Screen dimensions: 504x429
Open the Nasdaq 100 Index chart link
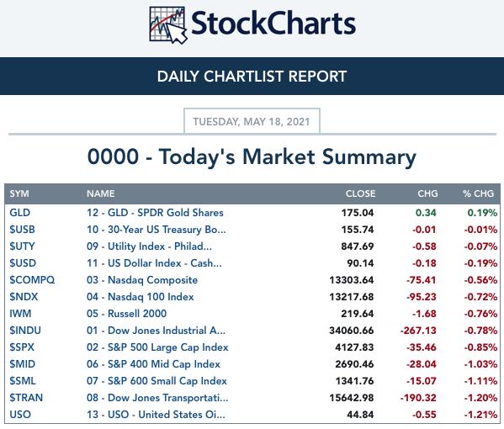tap(141, 297)
